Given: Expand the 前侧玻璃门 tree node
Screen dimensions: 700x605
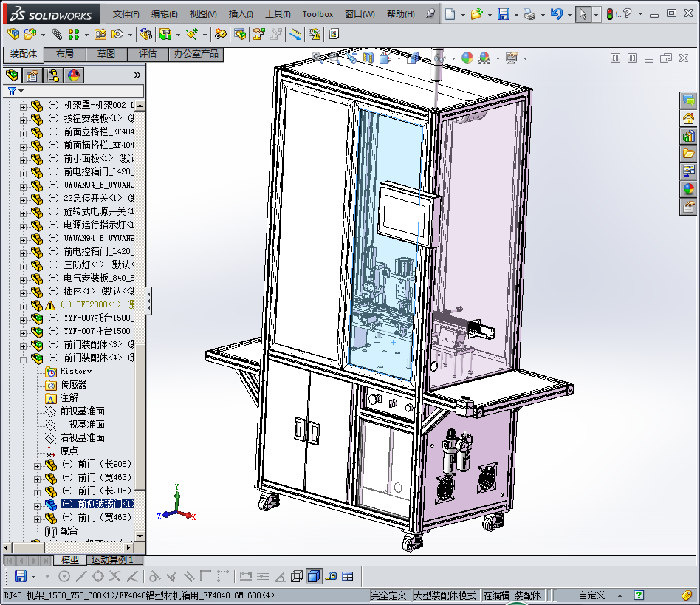Looking at the screenshot, I should tap(38, 506).
